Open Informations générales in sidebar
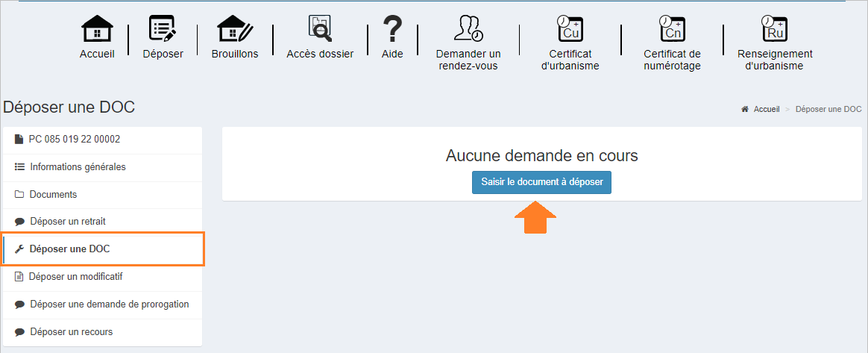Screen dimensions: 868x353 (x=78, y=167)
